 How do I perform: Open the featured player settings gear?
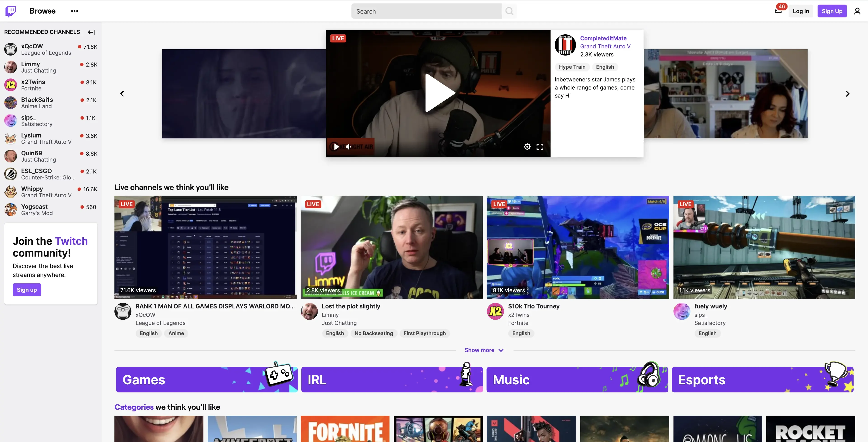tap(527, 147)
